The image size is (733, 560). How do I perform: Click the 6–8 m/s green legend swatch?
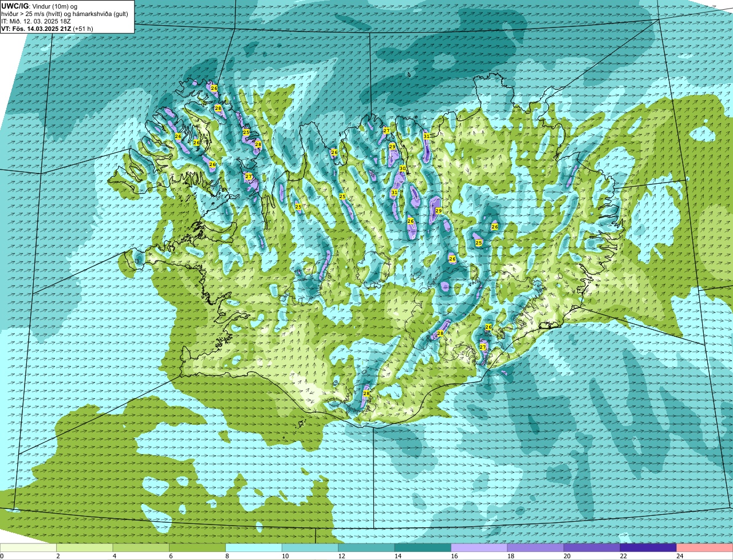tap(198, 548)
